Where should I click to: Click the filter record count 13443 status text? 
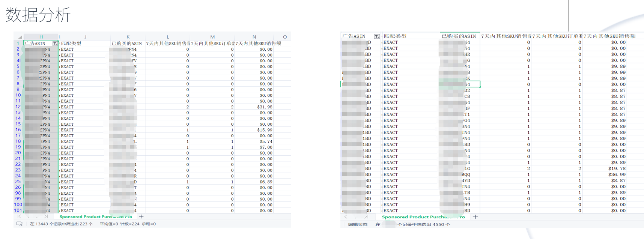coord(61,224)
